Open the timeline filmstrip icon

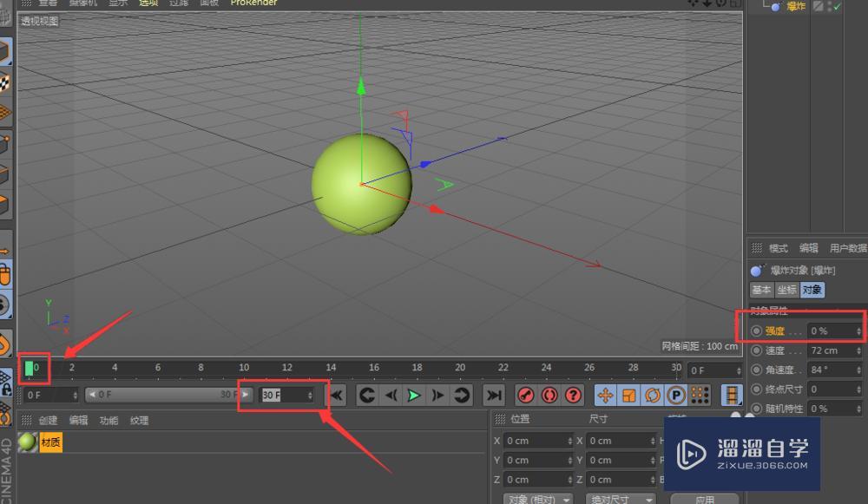[x=732, y=395]
